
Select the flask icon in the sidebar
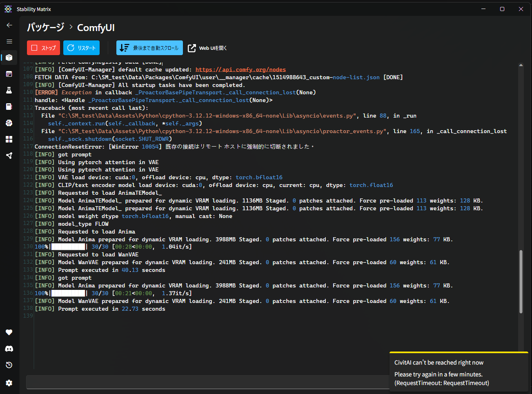[x=9, y=90]
